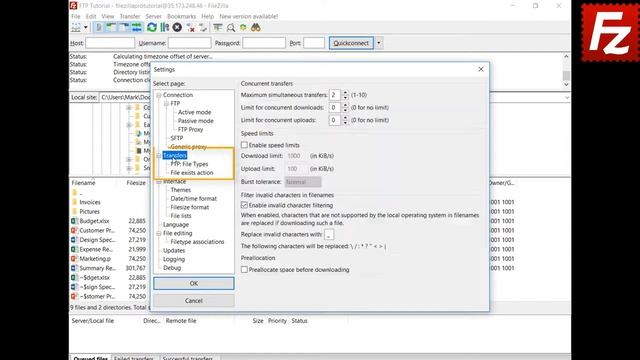Collapse the Transfers tree node

pos(159,156)
